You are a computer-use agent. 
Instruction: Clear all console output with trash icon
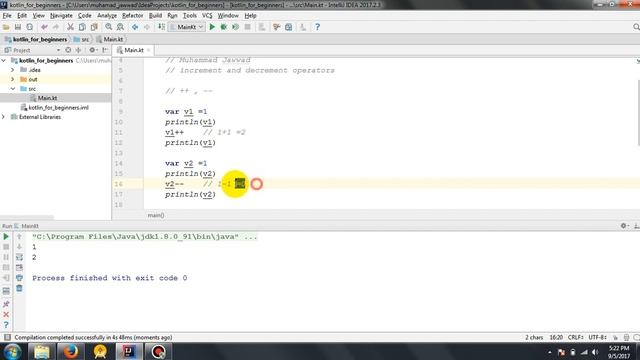pos(19,288)
